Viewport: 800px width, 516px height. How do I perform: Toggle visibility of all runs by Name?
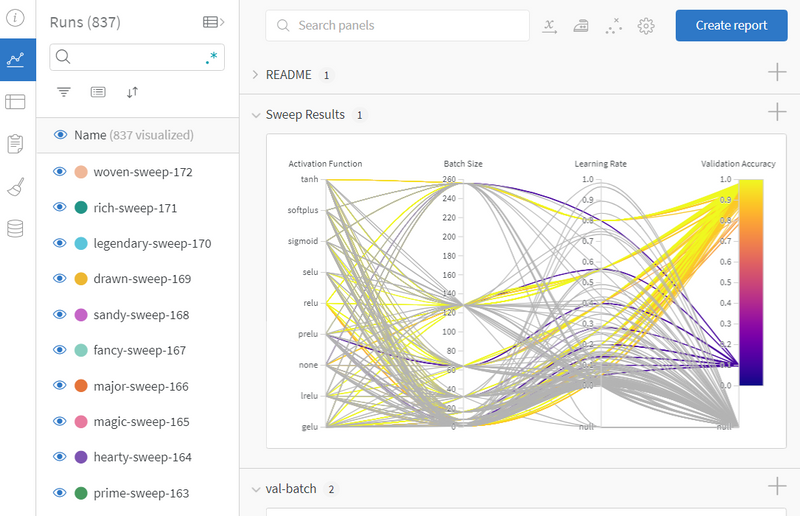pos(59,135)
